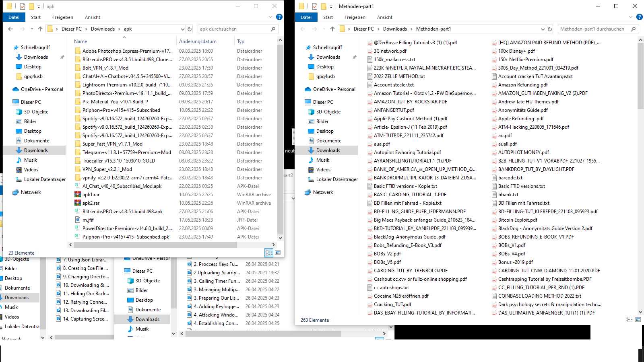Image resolution: width=644 pixels, height=362 pixels.
Task: Click Methoden-part1 breadcrumb segment
Action: [x=433, y=29]
